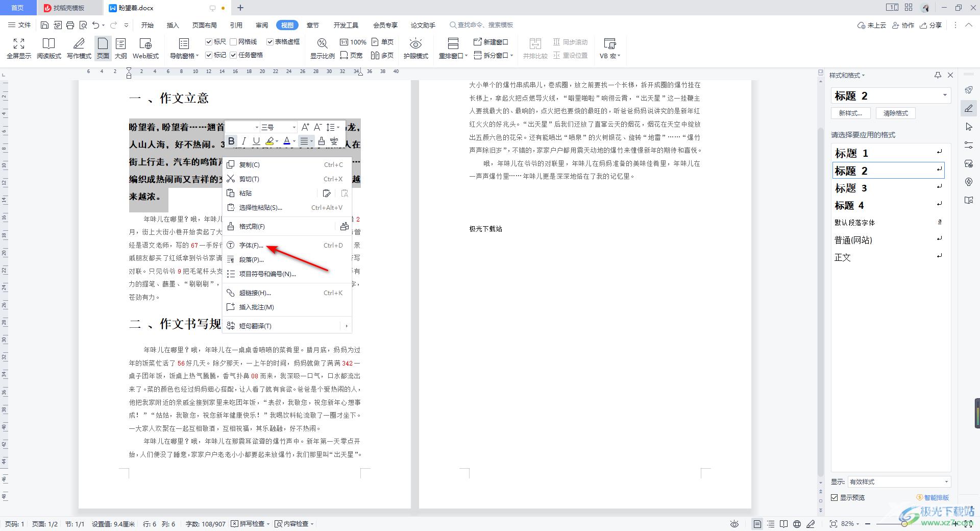Viewport: 980px width, 531px height.
Task: Open the VB Macro (VB 宏) dropdown
Action: pos(610,49)
